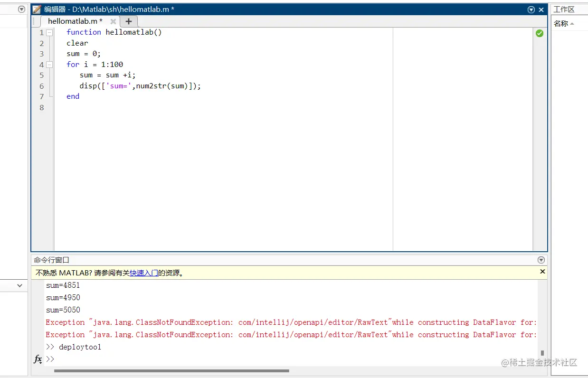Select the hellomatlab.m tab
588x378 pixels.
coord(75,21)
